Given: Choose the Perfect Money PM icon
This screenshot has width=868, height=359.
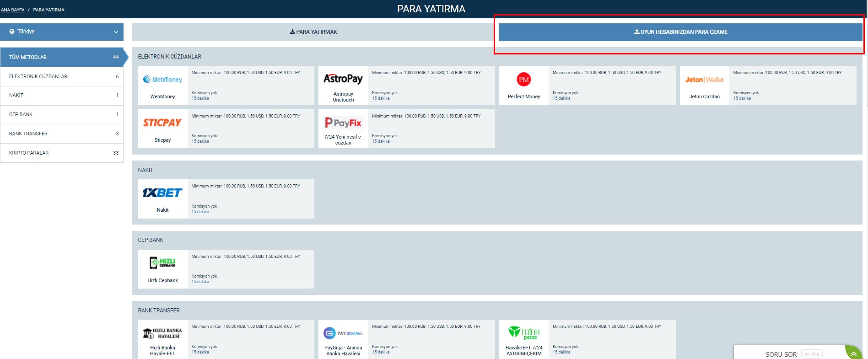Looking at the screenshot, I should coord(523,80).
